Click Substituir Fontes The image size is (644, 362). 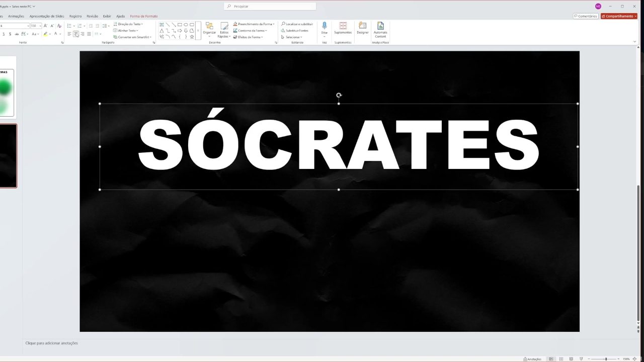point(294,31)
